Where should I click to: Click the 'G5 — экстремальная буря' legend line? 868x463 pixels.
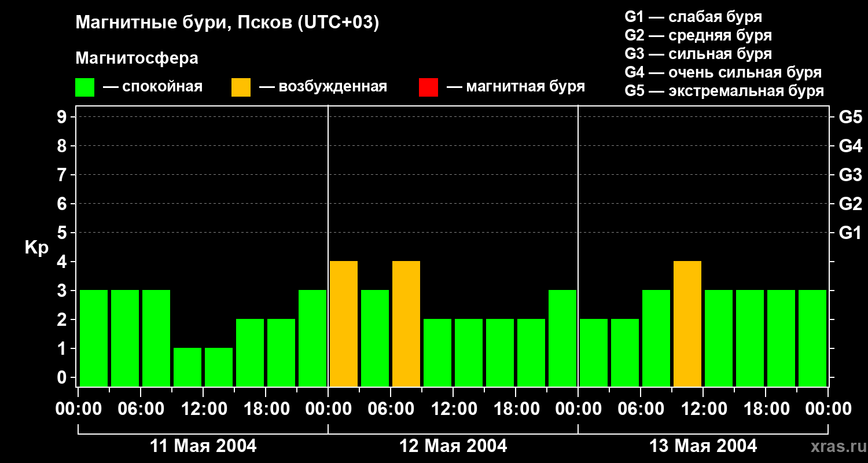[x=724, y=91]
